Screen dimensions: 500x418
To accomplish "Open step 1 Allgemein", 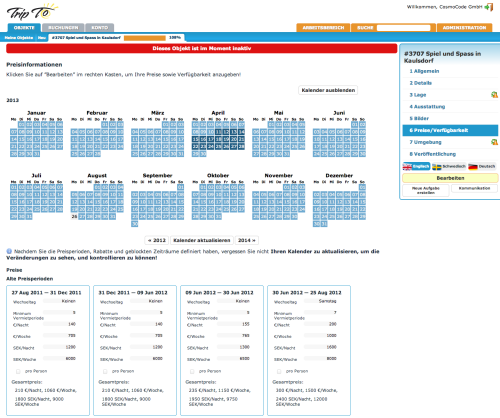I will tap(424, 71).
